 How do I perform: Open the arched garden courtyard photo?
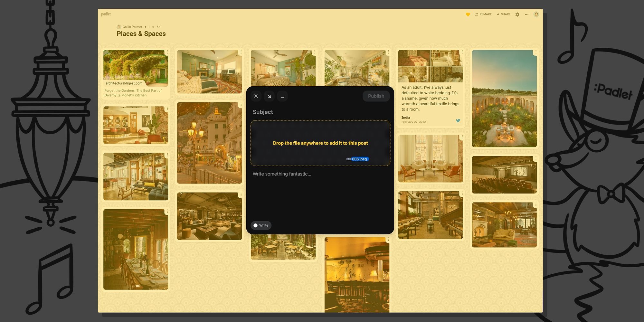pos(504,99)
